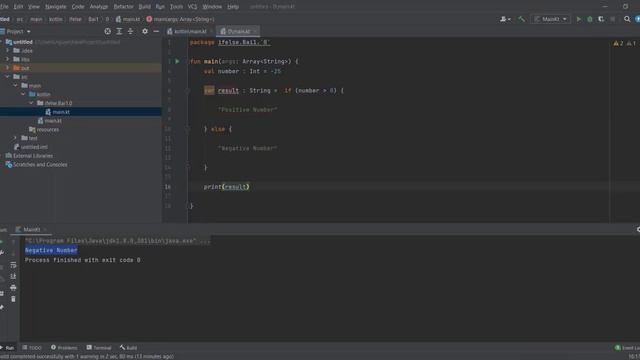The width and height of the screenshot is (640, 360).
Task: Run the MainKt configuration with the green arrow
Action: 578,19
